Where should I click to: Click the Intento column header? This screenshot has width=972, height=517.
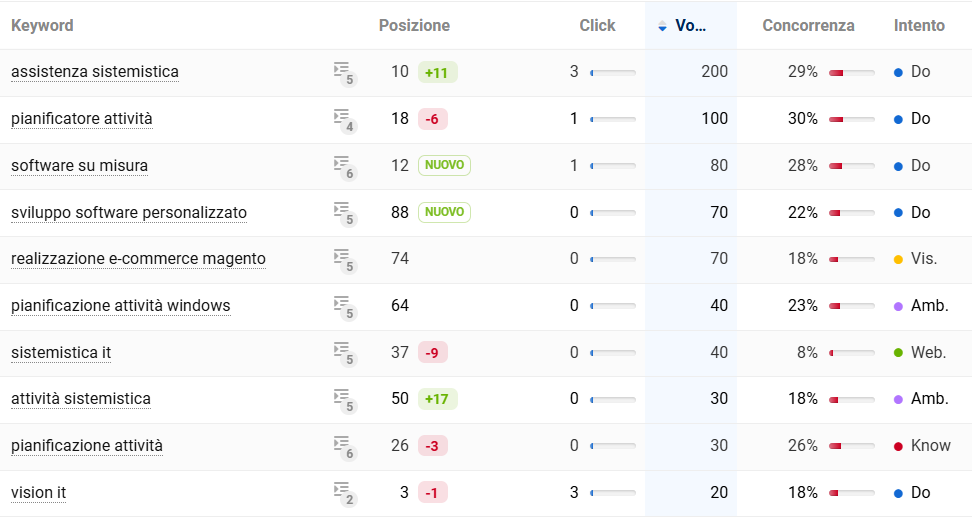click(x=919, y=25)
